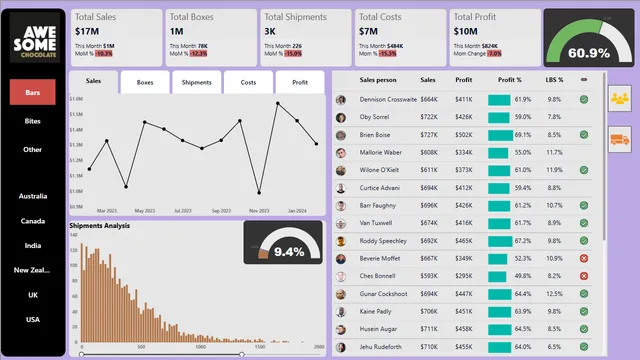Click Roddy Speechley's avatar photo

[x=341, y=241]
